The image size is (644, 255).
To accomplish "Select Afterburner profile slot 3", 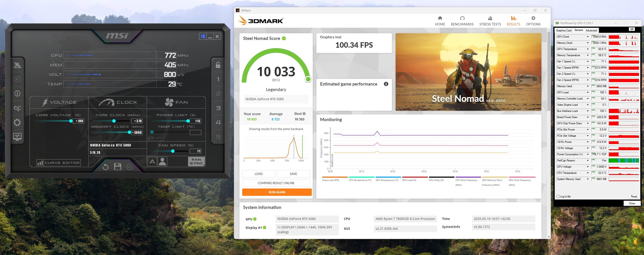I will [x=218, y=108].
